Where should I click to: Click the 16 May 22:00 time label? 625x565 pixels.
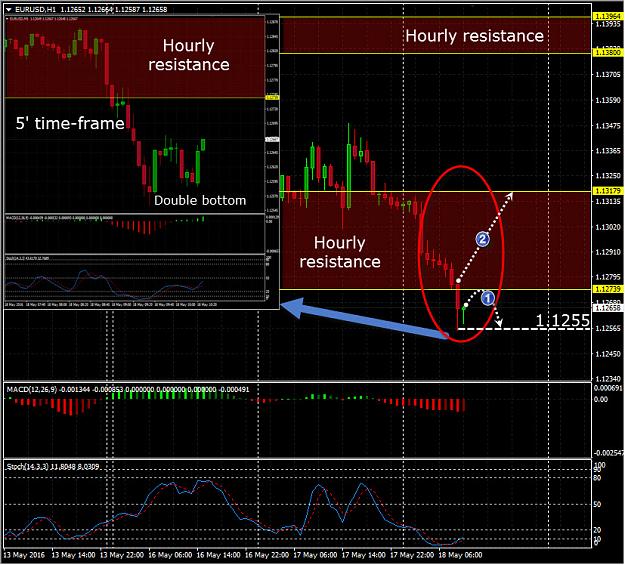267,555
